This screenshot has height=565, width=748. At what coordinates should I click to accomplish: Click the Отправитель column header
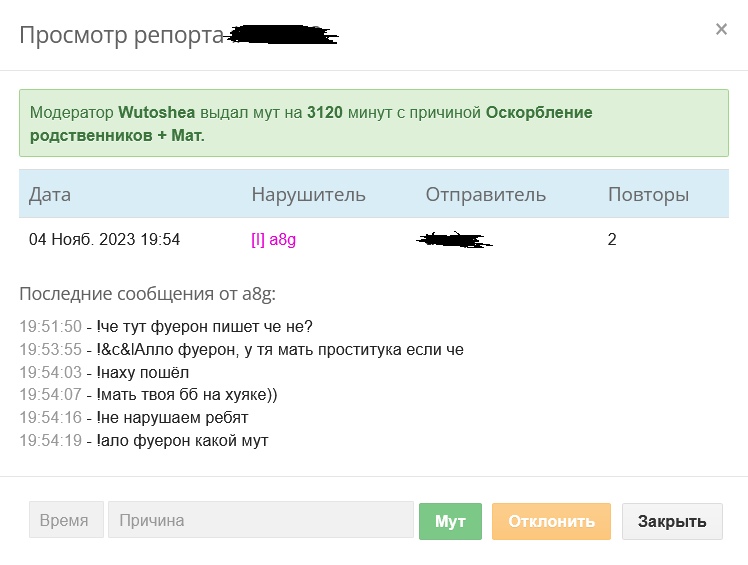(485, 194)
